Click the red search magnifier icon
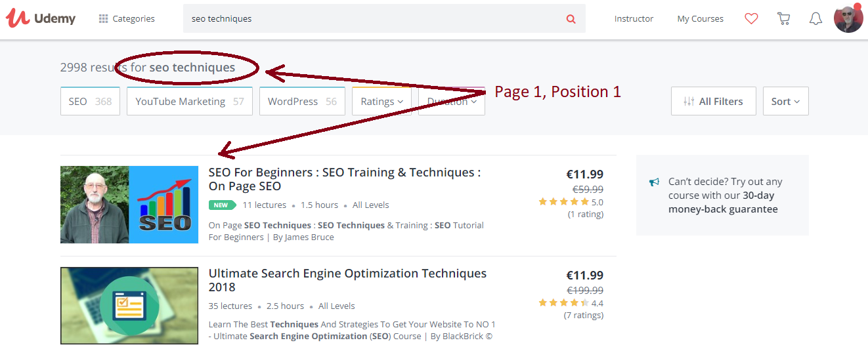This screenshot has width=868, height=349. [571, 19]
